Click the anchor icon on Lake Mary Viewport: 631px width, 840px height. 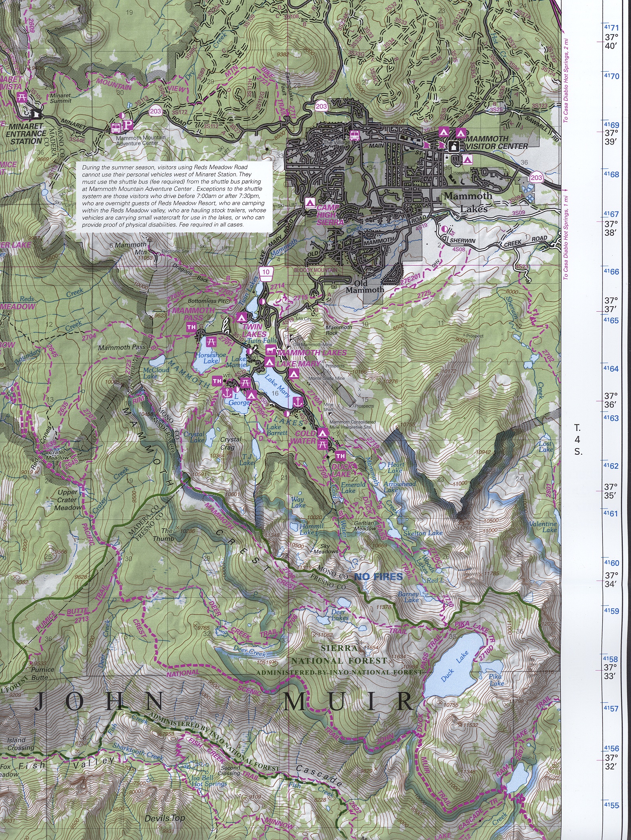click(298, 402)
